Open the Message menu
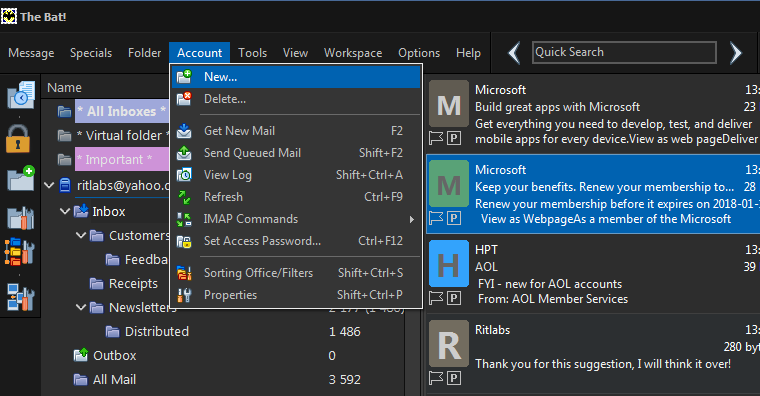 coord(31,53)
